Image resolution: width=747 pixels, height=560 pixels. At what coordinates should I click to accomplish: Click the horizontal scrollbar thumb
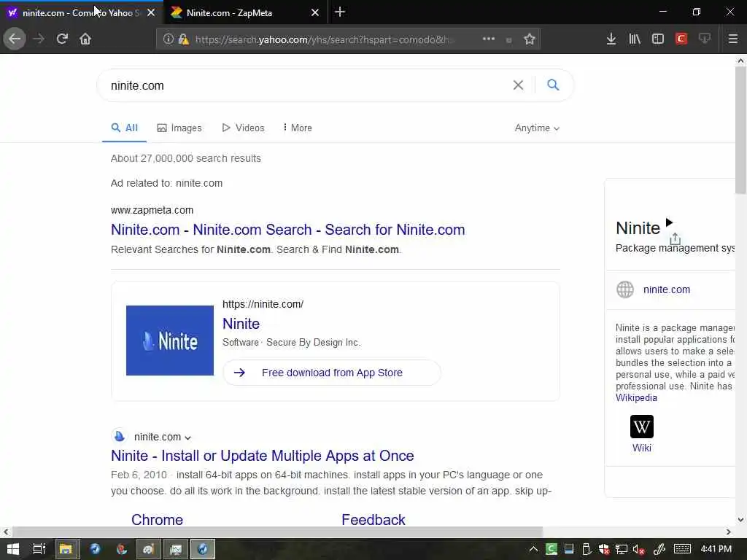click(x=277, y=532)
